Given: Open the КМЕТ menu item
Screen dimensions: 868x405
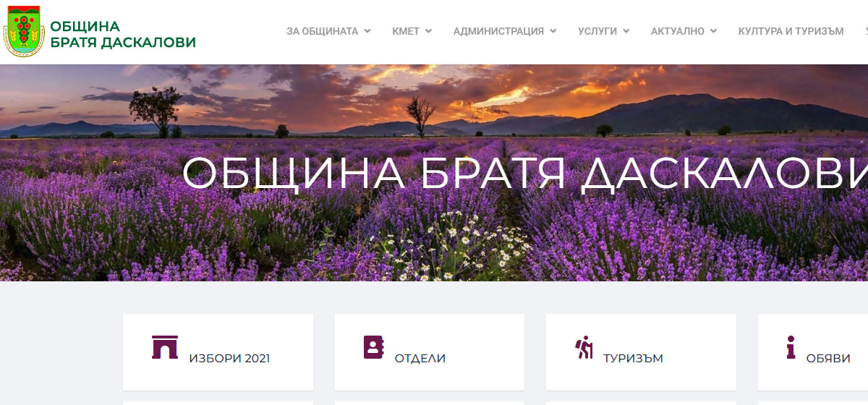Looking at the screenshot, I should (x=412, y=31).
